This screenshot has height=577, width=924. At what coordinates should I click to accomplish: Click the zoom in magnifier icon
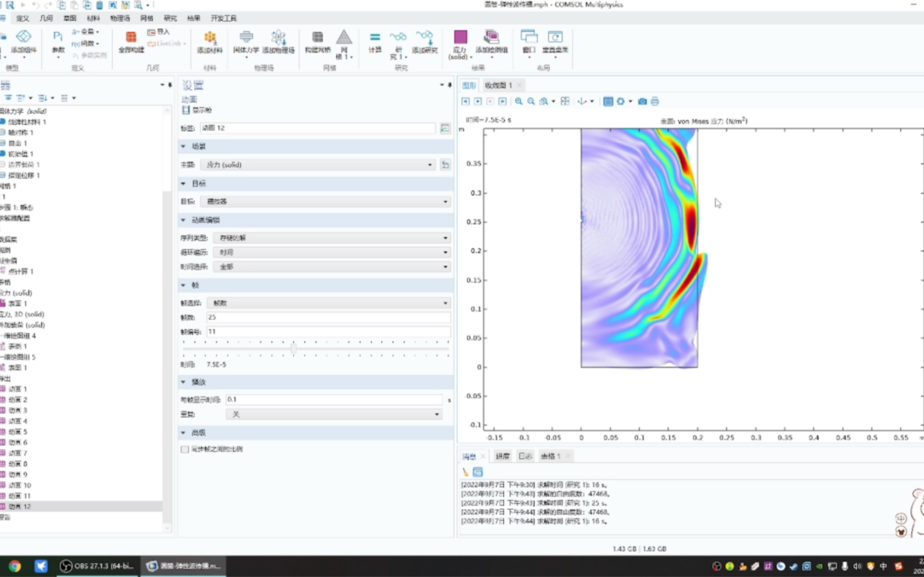point(519,102)
